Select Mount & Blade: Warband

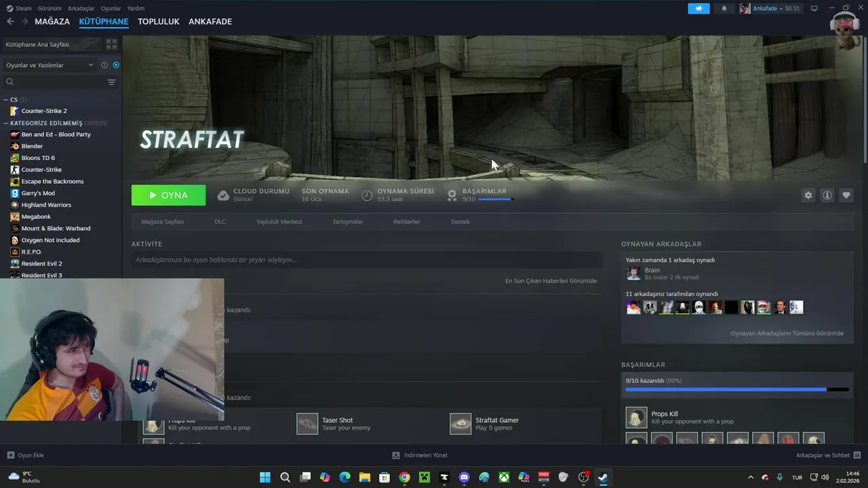point(56,228)
